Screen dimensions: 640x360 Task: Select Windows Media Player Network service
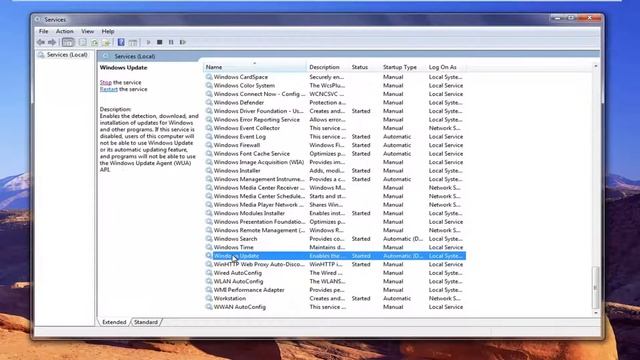coord(335,204)
